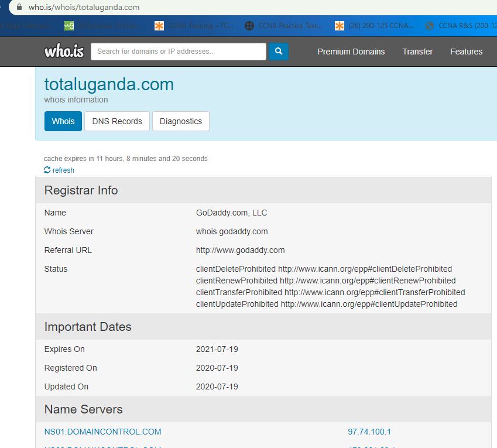Open the CCNA Training bookmark
This screenshot has width=497, height=448.
click(x=194, y=26)
